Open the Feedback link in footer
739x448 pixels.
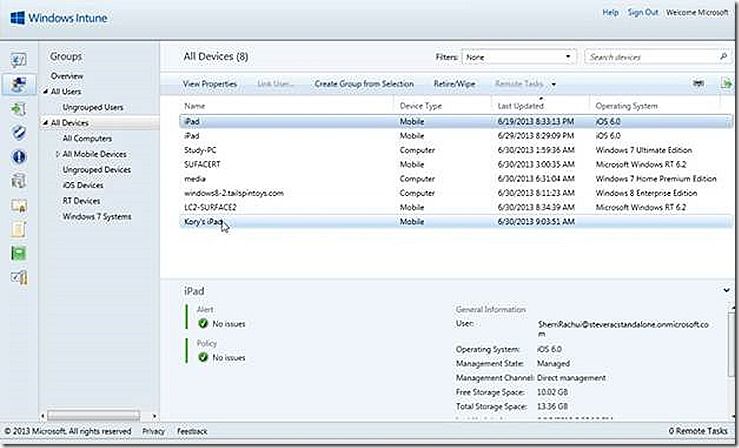click(x=192, y=431)
